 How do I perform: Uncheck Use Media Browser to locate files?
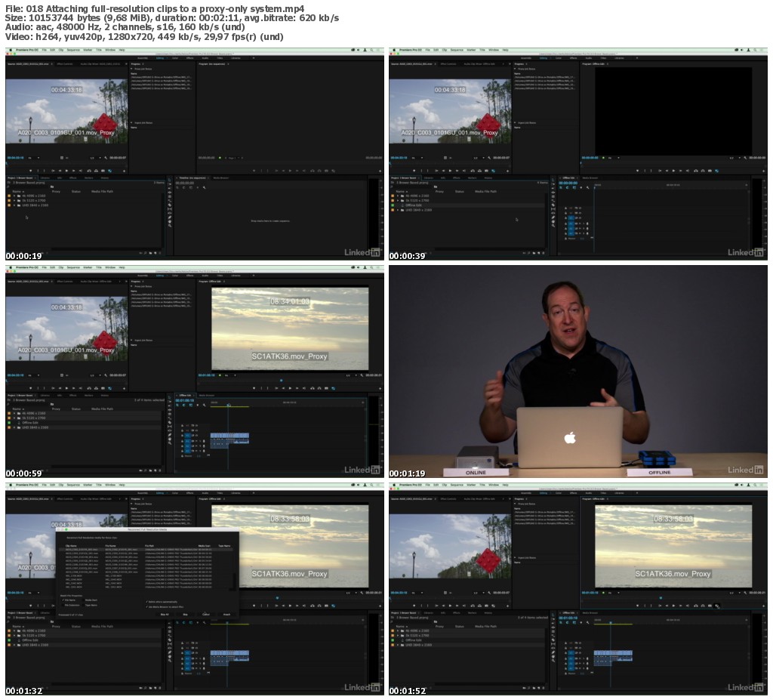pos(146,607)
